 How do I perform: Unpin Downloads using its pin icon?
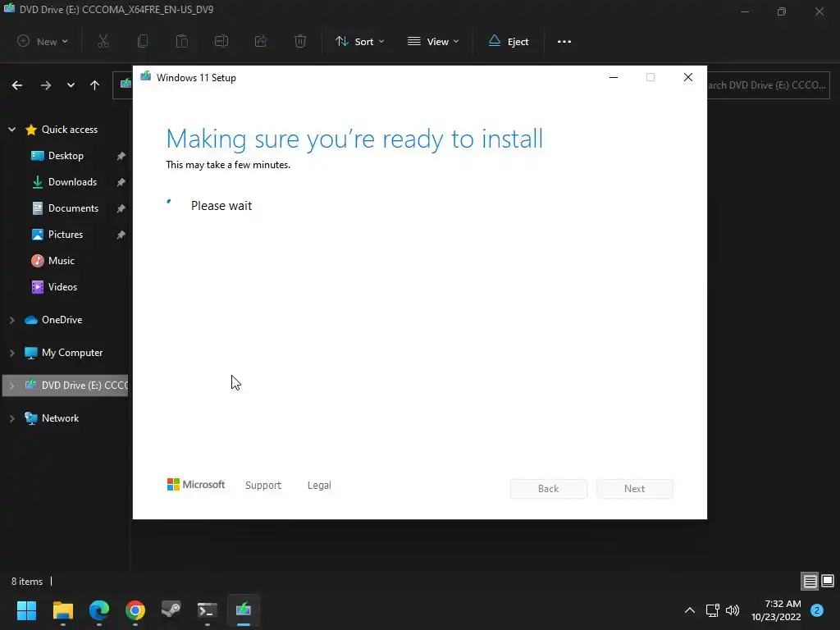click(x=121, y=182)
